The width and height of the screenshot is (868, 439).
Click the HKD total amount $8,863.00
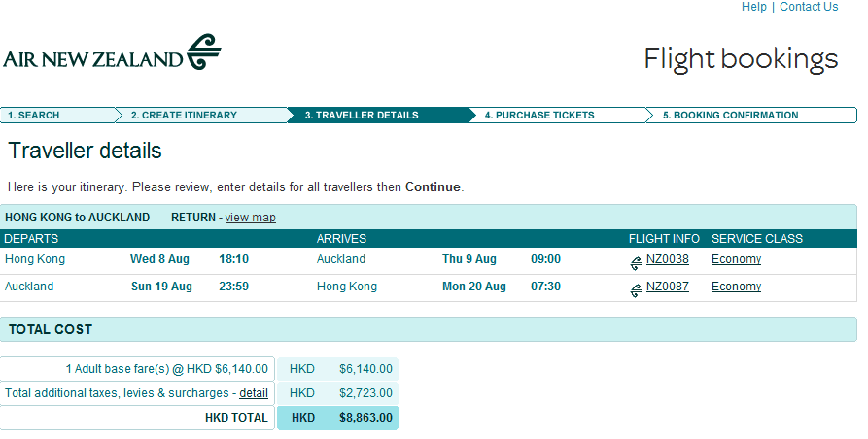[365, 418]
